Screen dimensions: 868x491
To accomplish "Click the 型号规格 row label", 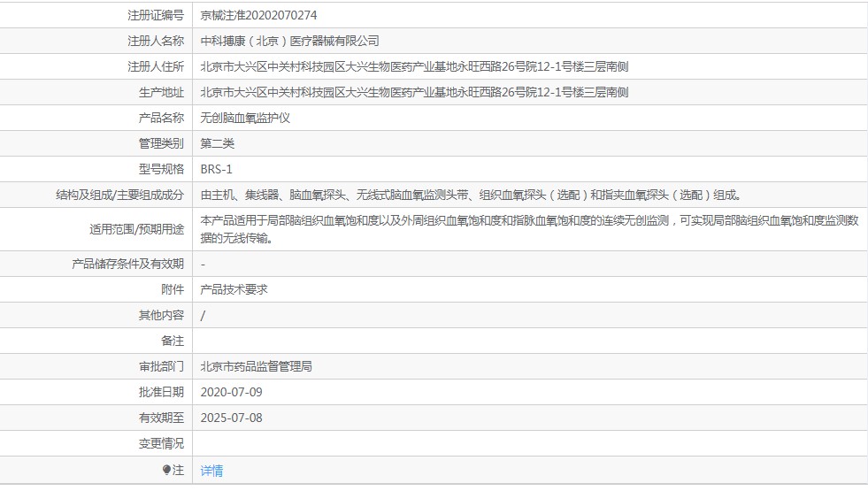I will point(161,169).
